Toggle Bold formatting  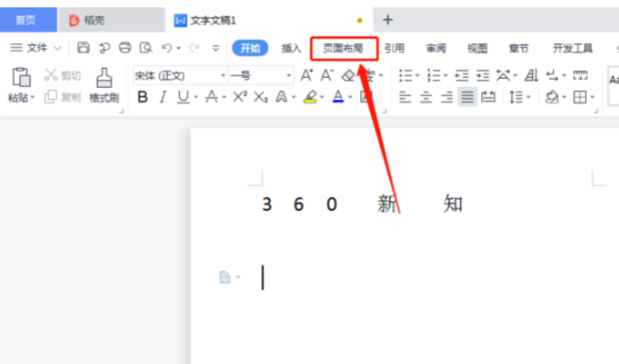[x=143, y=97]
